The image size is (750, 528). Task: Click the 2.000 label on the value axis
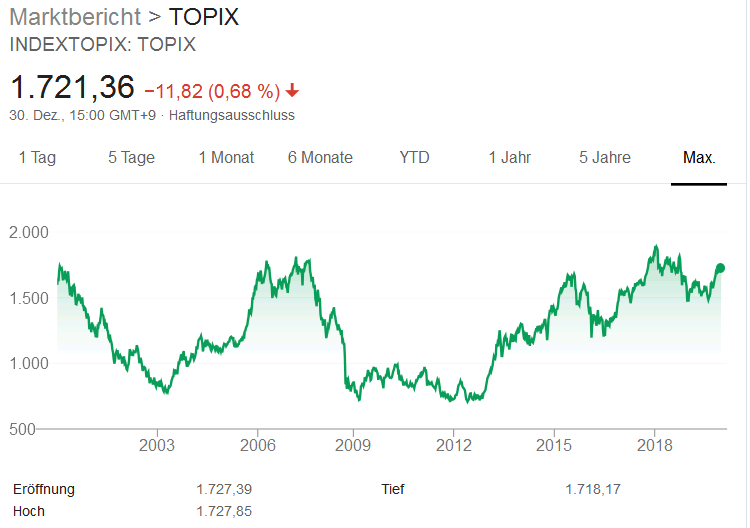pyautogui.click(x=28, y=232)
